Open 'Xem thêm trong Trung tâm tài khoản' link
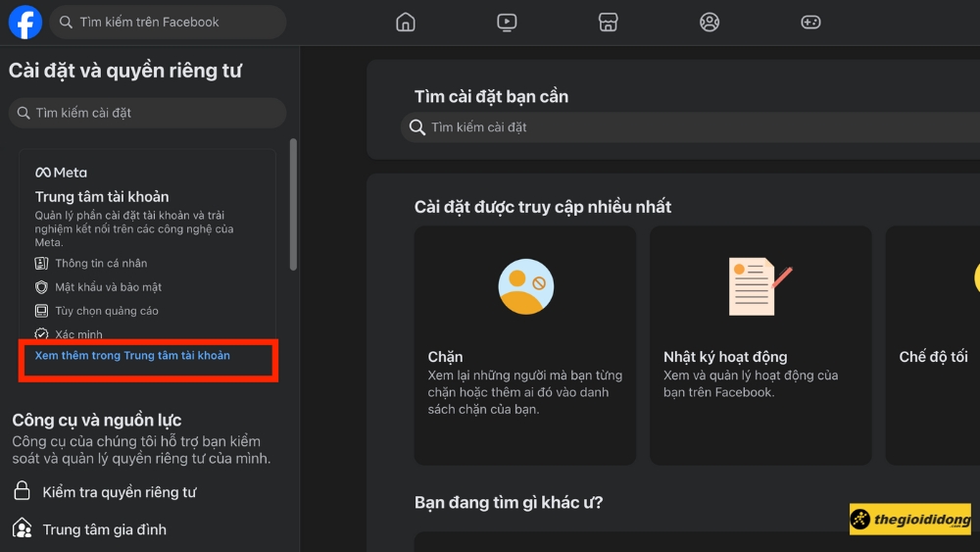The height and width of the screenshot is (552, 980). point(132,356)
